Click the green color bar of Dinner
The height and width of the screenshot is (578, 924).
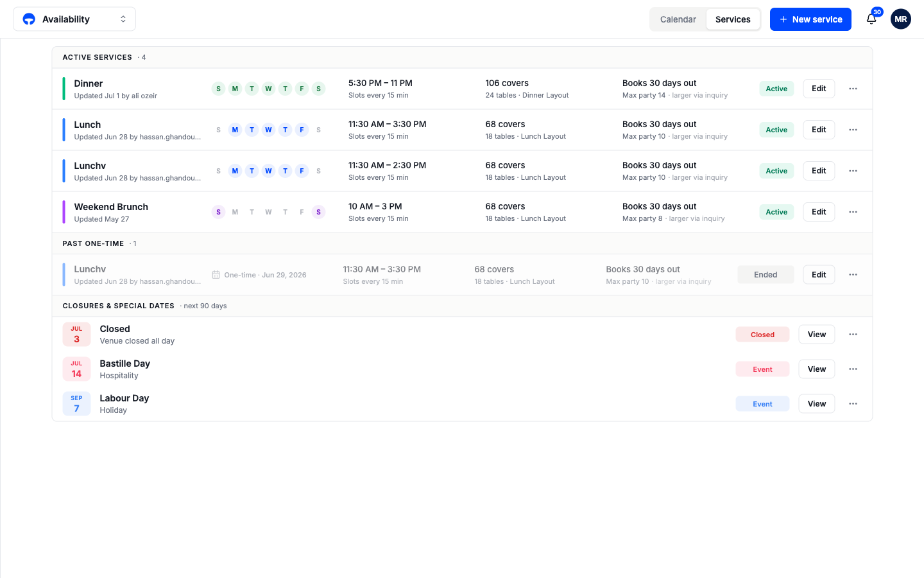(x=64, y=89)
